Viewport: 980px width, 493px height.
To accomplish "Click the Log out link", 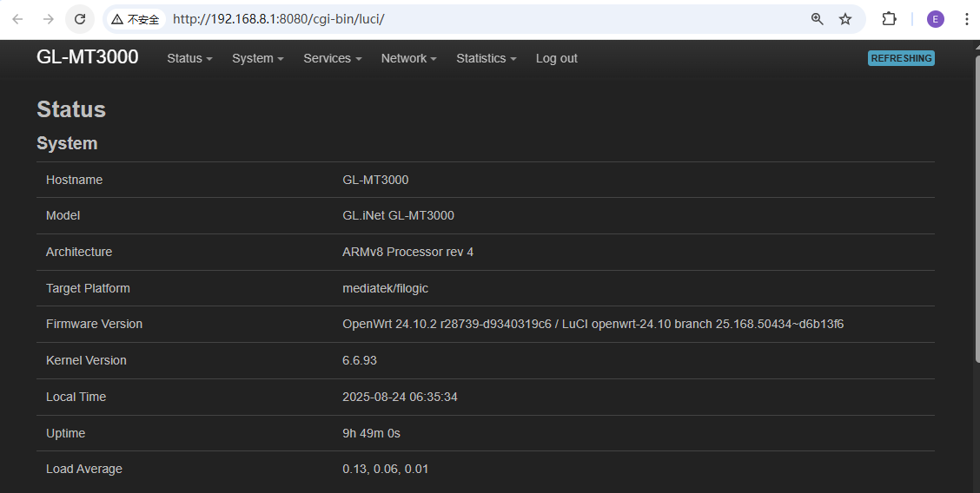I will click(x=556, y=58).
